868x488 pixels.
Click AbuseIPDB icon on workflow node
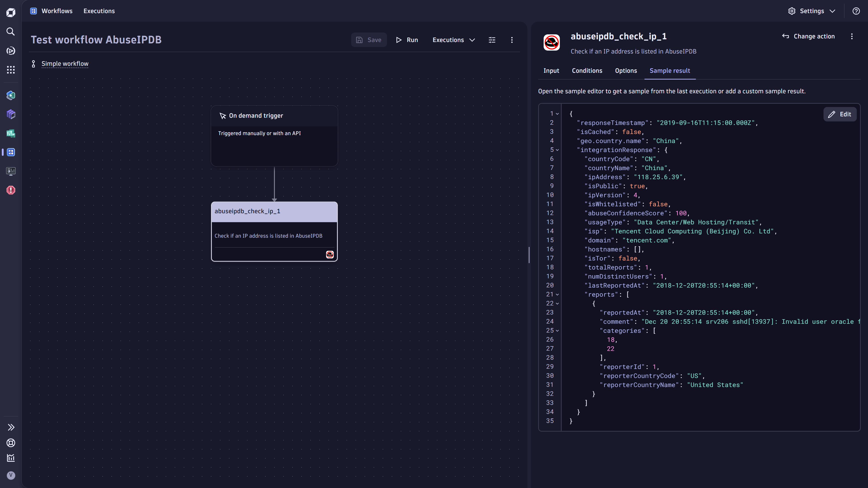[x=330, y=255]
